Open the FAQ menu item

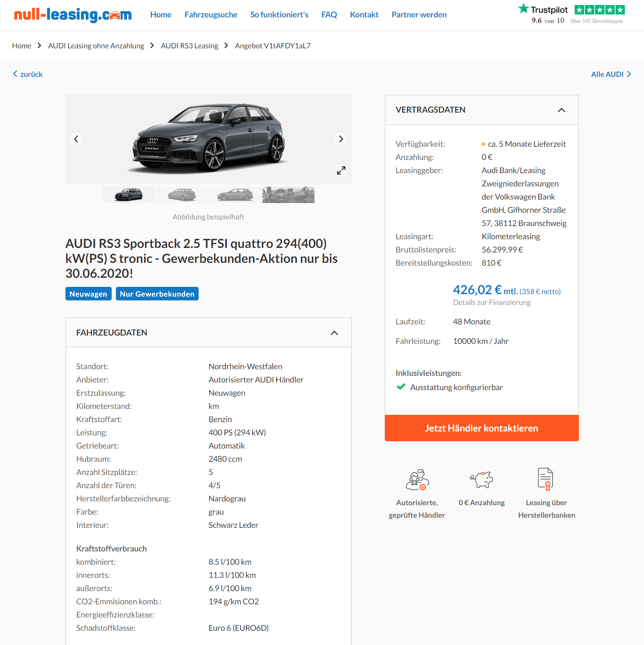click(x=329, y=15)
